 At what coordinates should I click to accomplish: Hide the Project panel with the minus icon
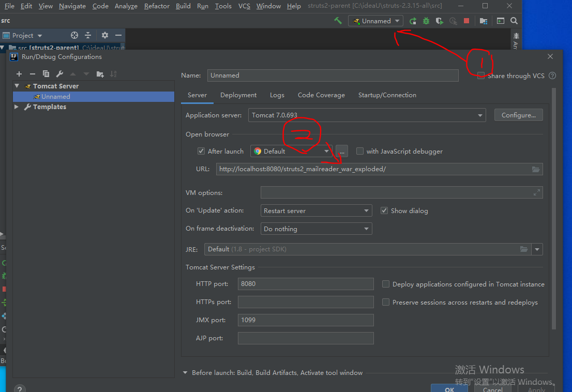118,35
